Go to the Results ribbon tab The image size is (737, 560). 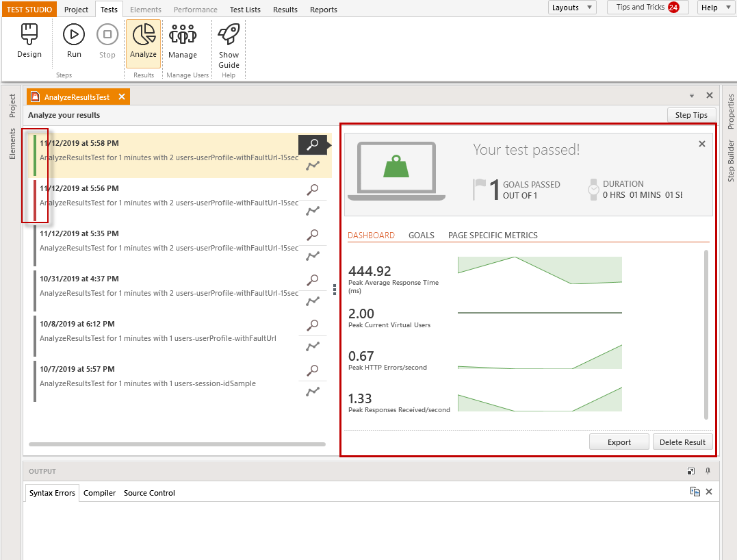pyautogui.click(x=285, y=10)
